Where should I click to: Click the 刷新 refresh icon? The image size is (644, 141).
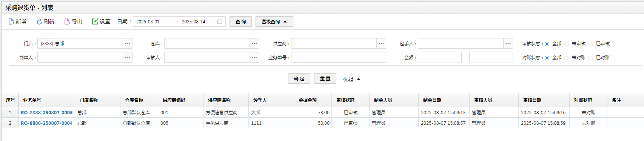coord(39,22)
